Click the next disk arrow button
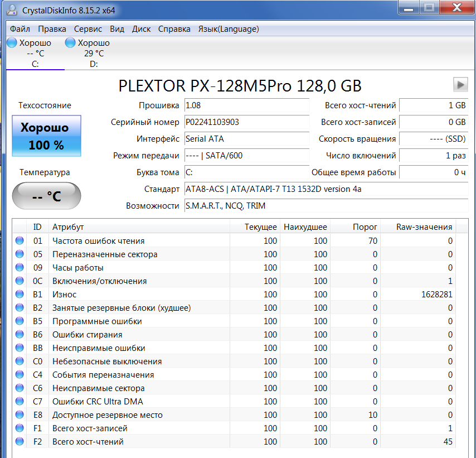476x458 pixels. [460, 84]
